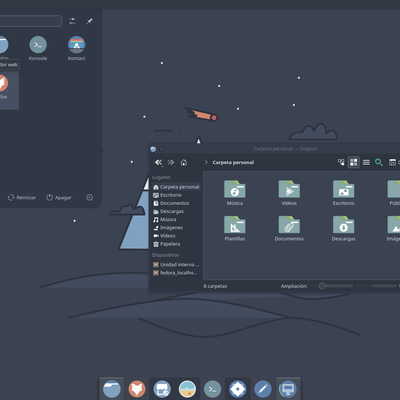Viewport: 400px width, 400px height.
Task: Open Dolphin file manager from the dock
Action: tap(112, 389)
